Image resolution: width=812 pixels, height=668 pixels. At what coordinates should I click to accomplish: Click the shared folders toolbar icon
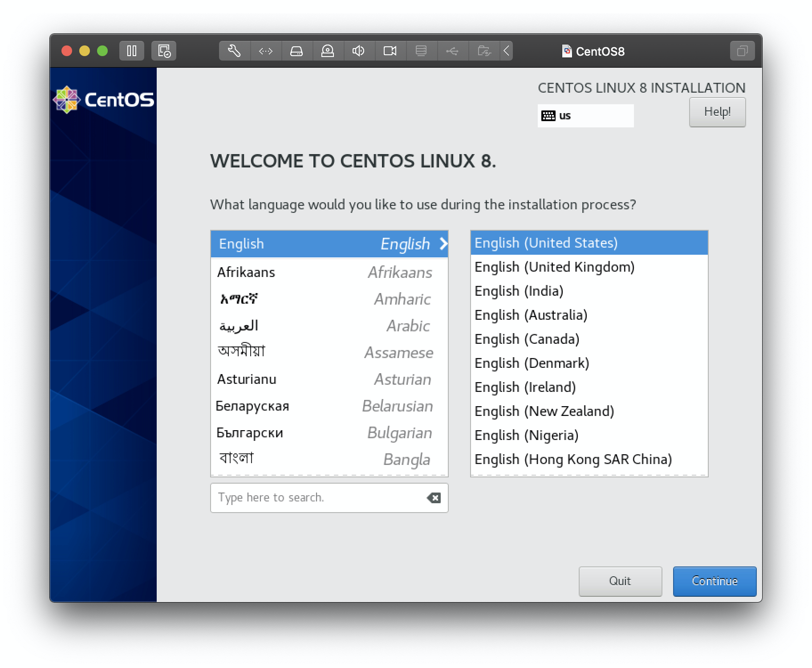click(x=484, y=51)
